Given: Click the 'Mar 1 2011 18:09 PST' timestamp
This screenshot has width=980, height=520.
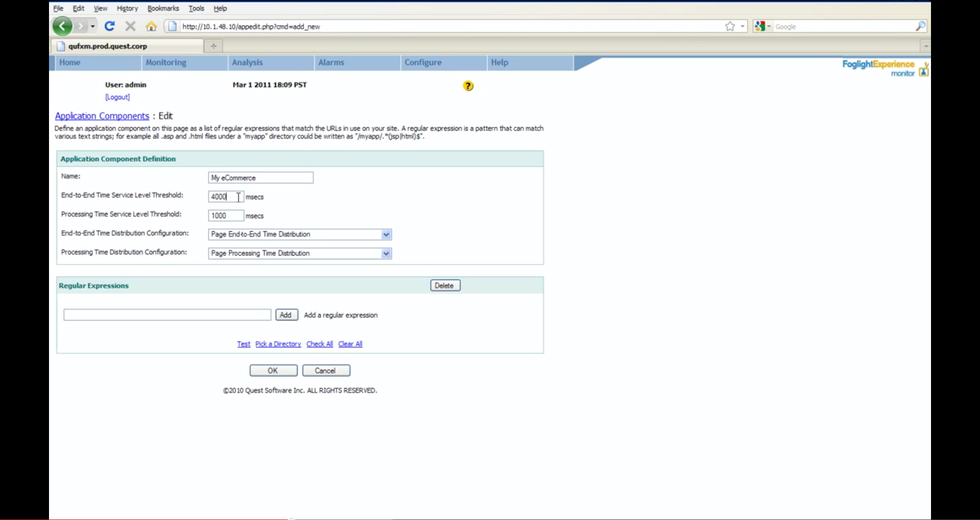Looking at the screenshot, I should coord(269,85).
